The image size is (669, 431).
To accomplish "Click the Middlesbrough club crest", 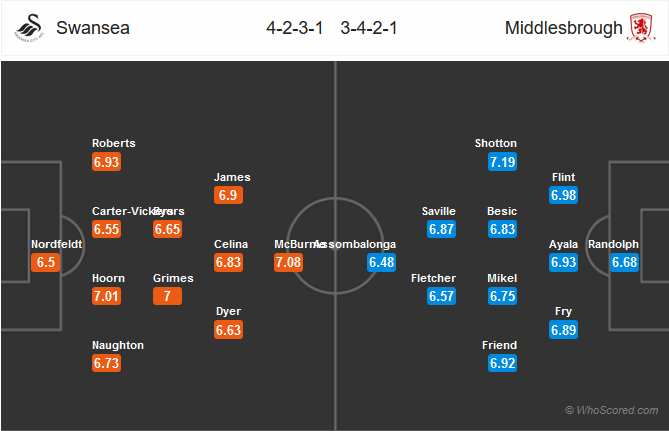I will 641,27.
